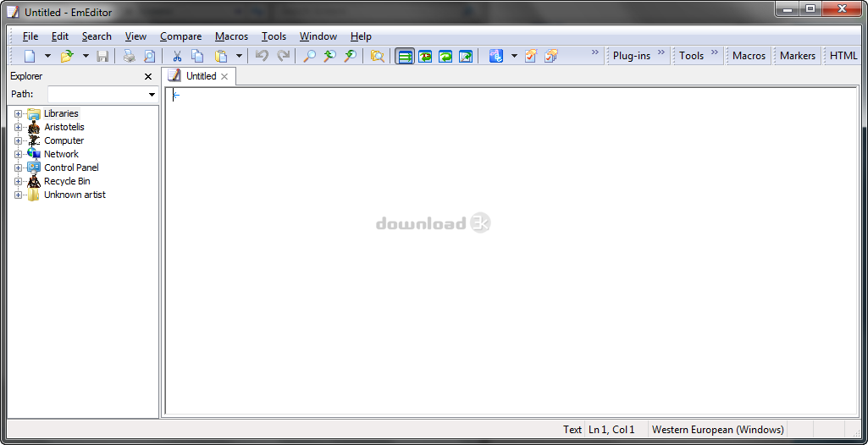This screenshot has width=868, height=445.
Task: Toggle Wrap by Characters icon
Action: [425, 56]
